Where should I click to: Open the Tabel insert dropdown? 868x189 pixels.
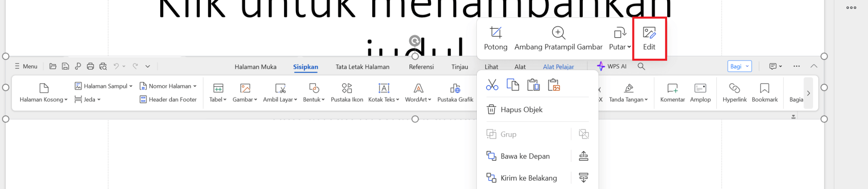[x=218, y=93]
